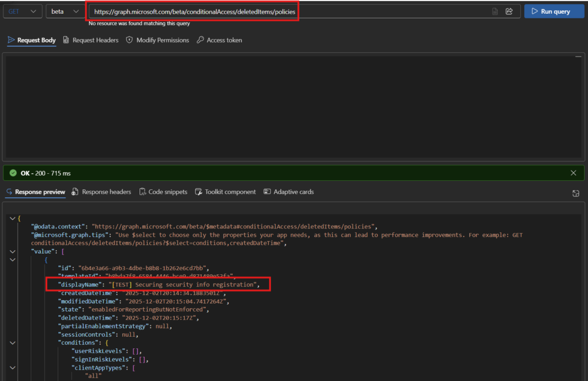Click the request URL input field

287,11
